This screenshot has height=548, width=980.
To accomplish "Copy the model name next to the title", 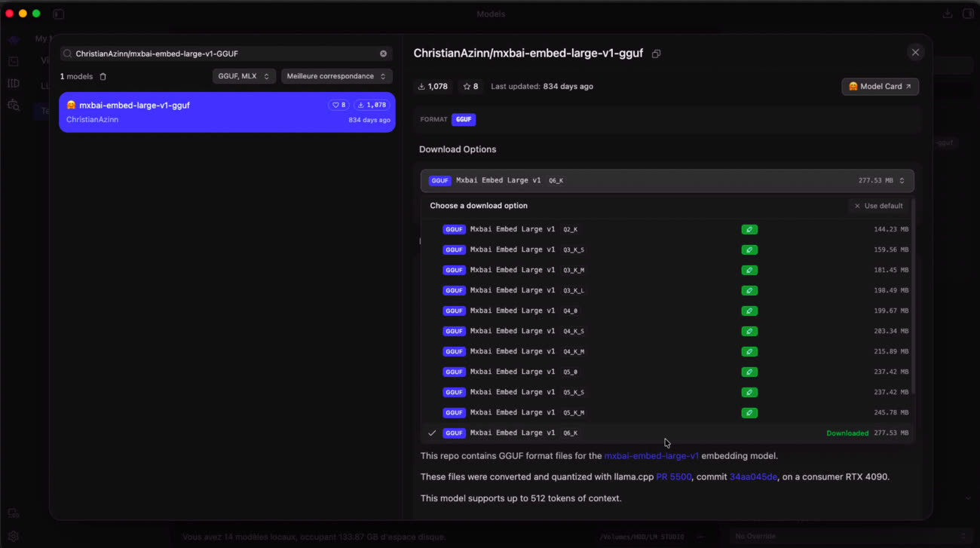I will coord(656,54).
